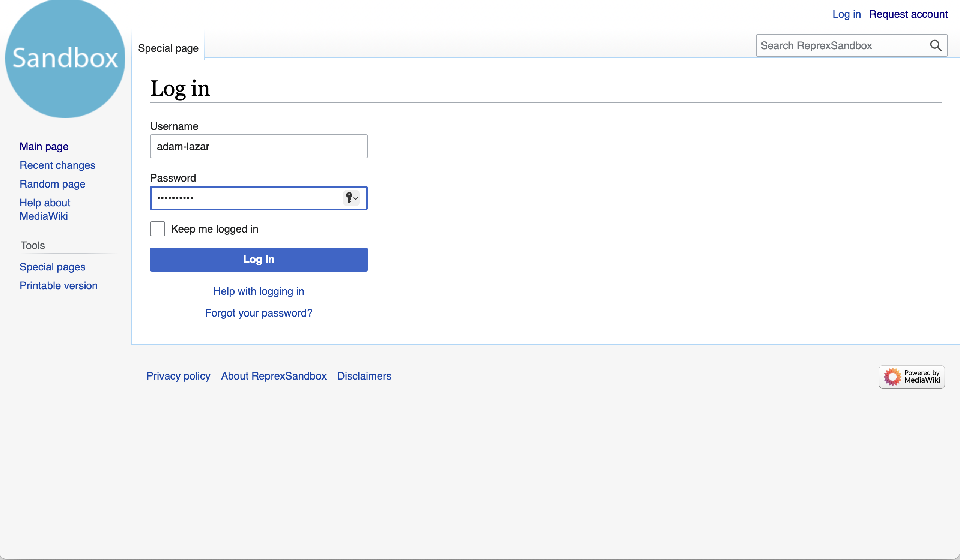Open the Request account link
The width and height of the screenshot is (960, 560).
(x=908, y=14)
